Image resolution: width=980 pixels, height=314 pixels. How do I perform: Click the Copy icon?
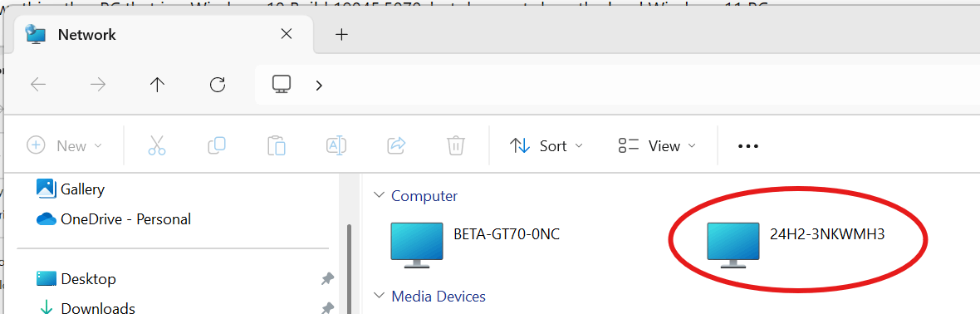[x=216, y=145]
